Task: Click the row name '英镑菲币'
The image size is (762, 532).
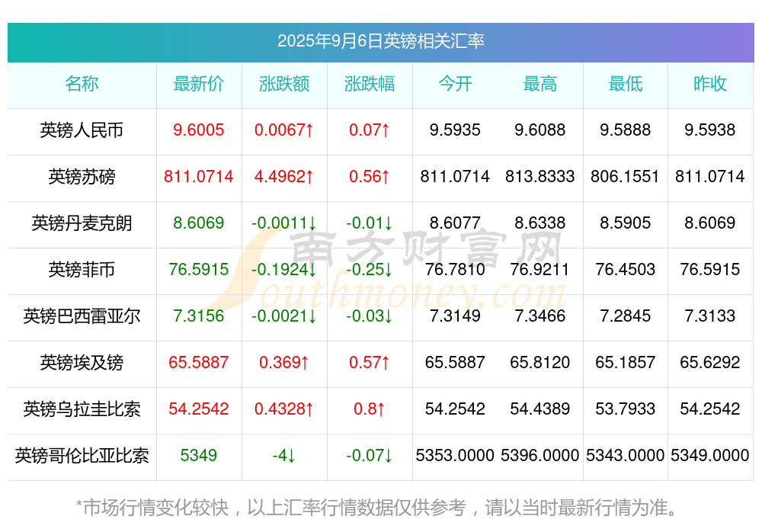Action: [x=82, y=269]
